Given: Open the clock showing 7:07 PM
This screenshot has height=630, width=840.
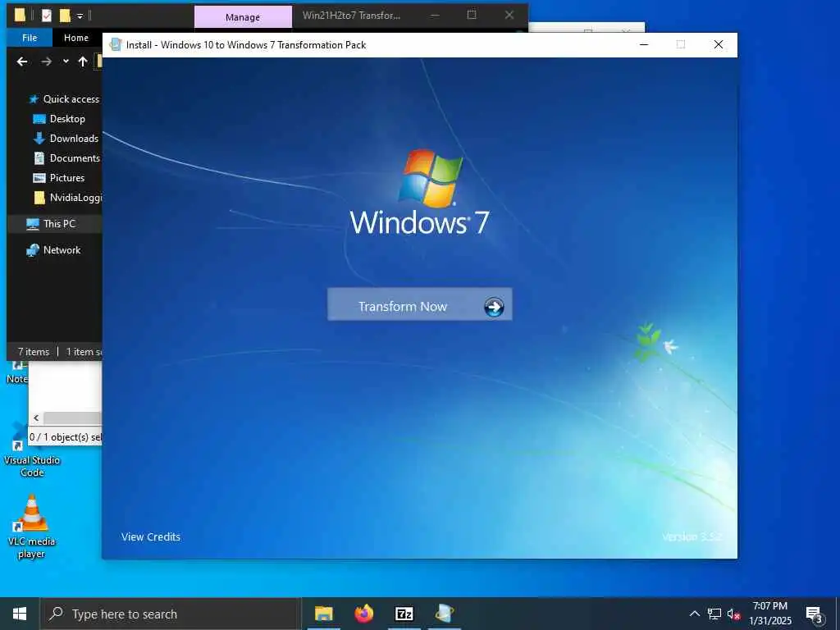Looking at the screenshot, I should (769, 614).
